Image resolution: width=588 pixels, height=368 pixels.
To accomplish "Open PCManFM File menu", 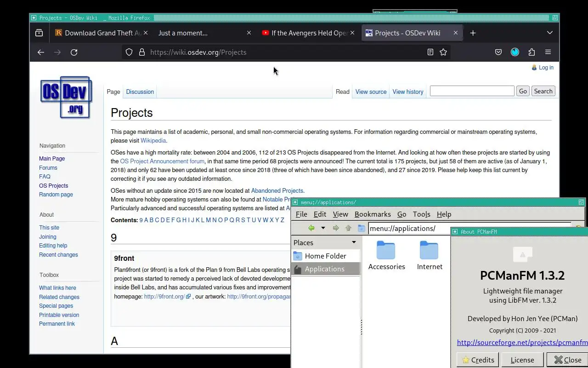I will point(301,214).
